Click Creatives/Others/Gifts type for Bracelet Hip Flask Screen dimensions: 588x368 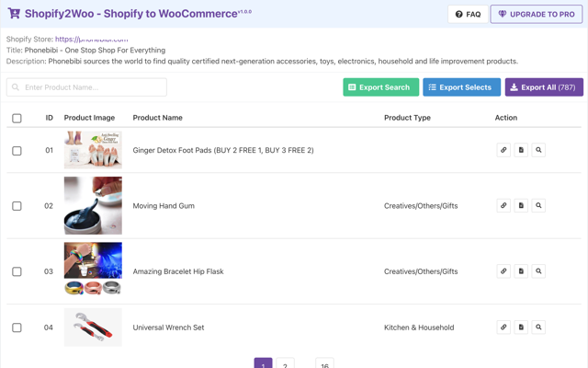(421, 271)
